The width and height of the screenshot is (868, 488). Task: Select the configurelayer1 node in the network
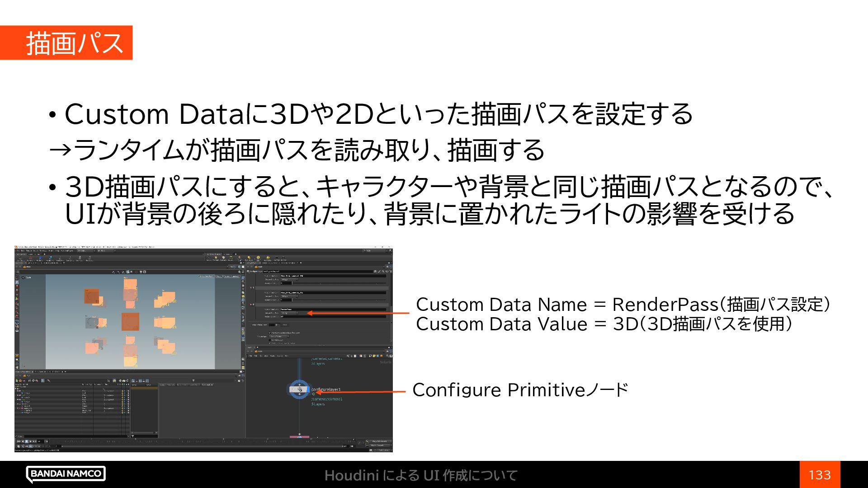[x=297, y=389]
